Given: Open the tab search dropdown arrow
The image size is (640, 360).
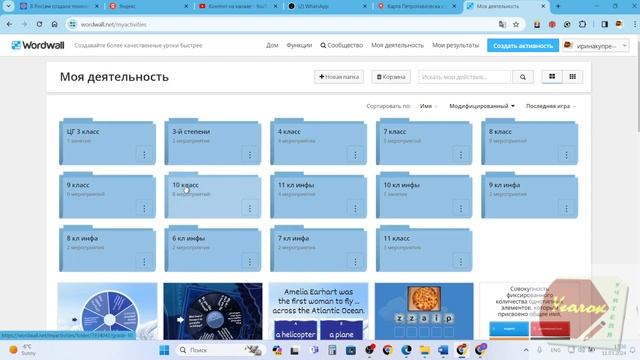Looking at the screenshot, I should [8, 6].
